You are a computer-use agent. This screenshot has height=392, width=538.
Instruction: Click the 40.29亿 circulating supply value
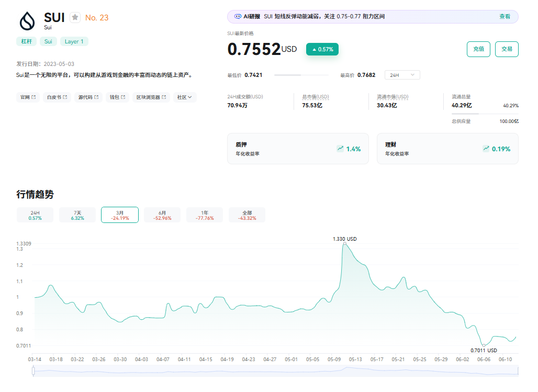[462, 105]
